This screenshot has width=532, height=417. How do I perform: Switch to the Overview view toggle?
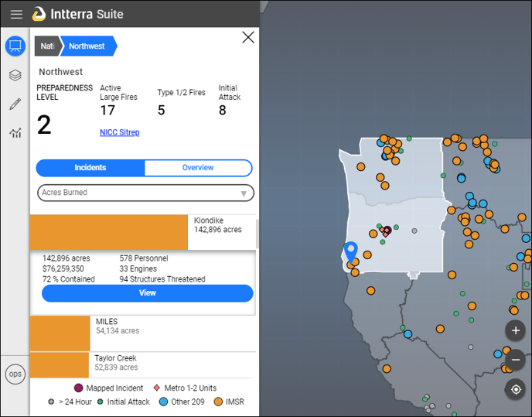[x=198, y=168]
